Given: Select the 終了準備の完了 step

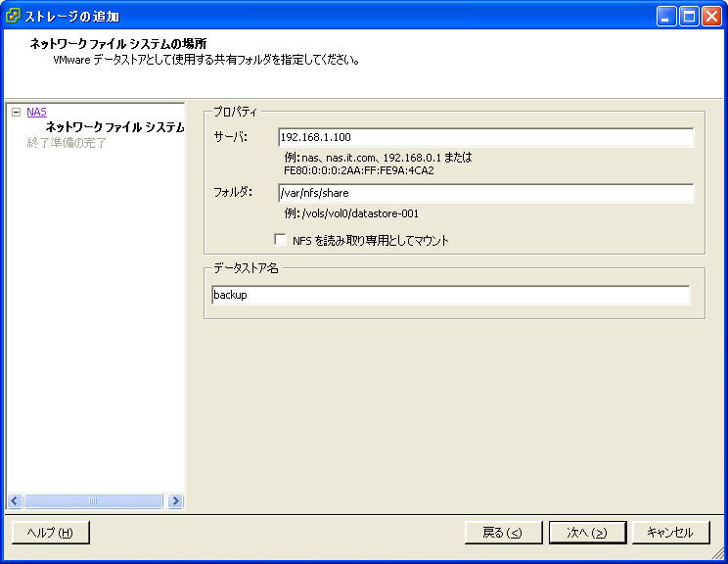Looking at the screenshot, I should pyautogui.click(x=67, y=143).
